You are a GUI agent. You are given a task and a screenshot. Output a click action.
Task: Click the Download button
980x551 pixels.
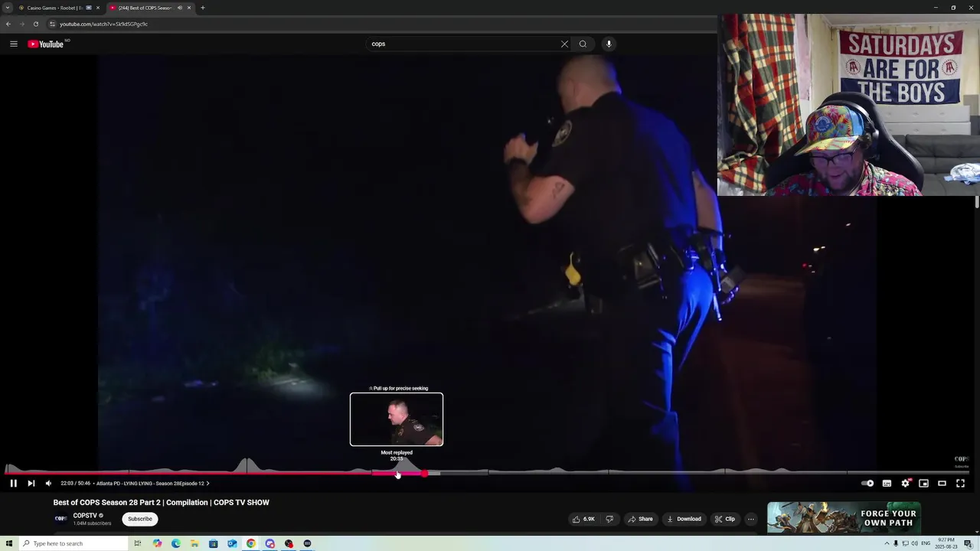(x=684, y=519)
